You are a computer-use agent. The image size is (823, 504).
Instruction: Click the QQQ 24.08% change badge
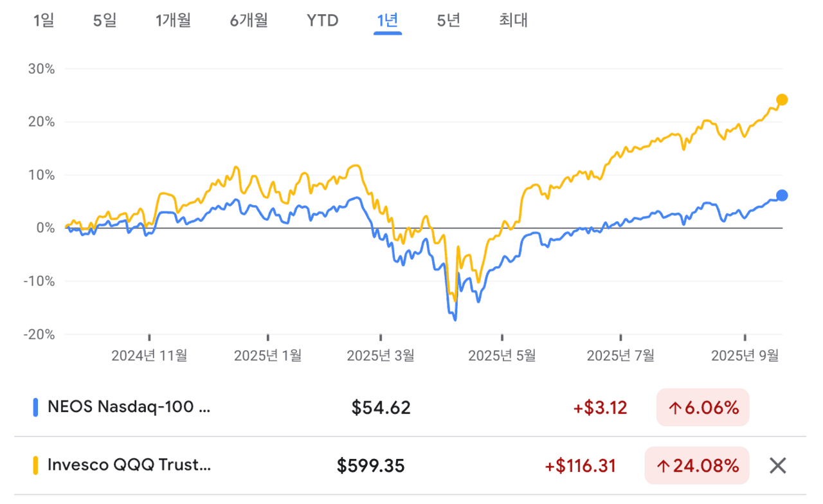(x=697, y=465)
